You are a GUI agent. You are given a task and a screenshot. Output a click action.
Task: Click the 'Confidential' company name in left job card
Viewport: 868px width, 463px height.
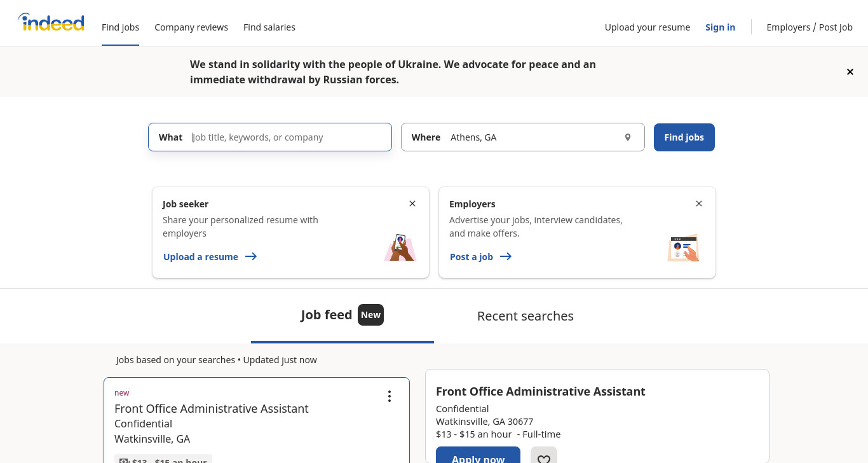(143, 424)
